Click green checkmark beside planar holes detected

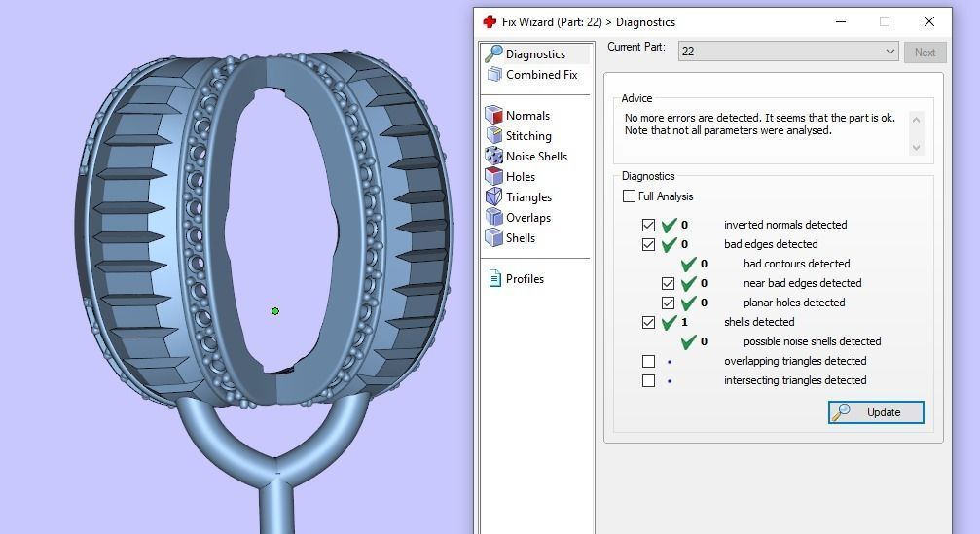click(688, 303)
